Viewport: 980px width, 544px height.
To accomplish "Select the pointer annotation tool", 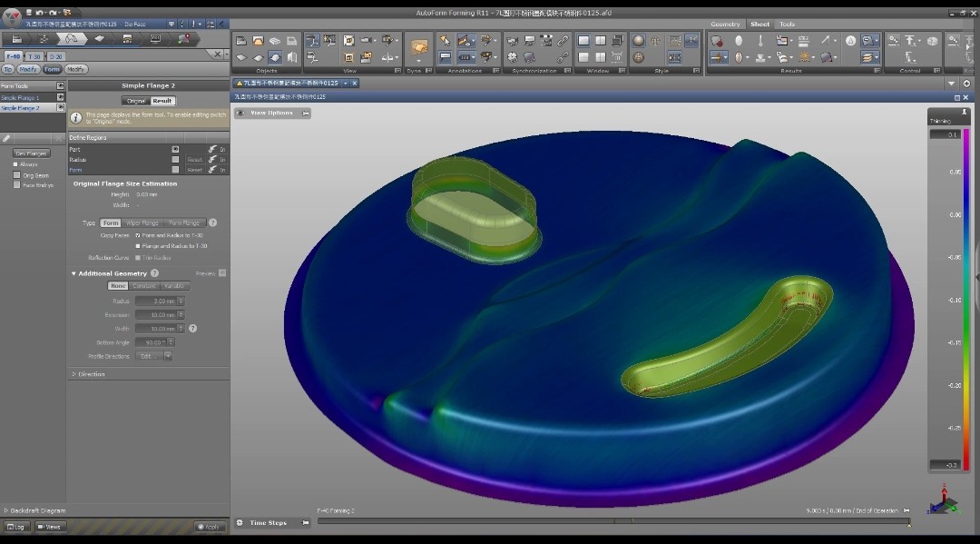I will pos(445,41).
